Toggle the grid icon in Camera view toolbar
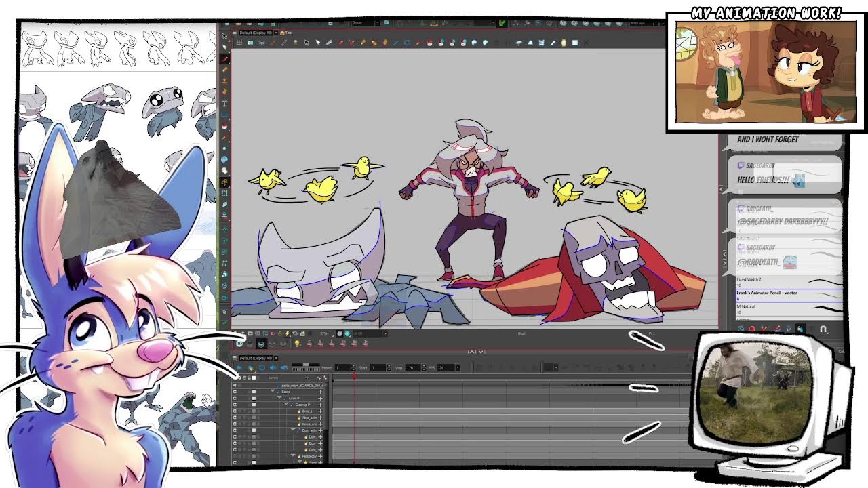The image size is (868, 488). pyautogui.click(x=239, y=43)
